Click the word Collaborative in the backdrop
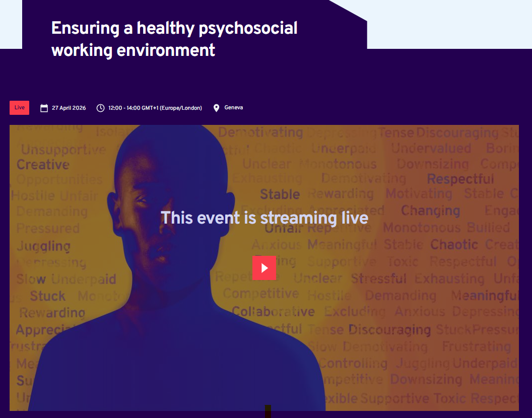 273,311
